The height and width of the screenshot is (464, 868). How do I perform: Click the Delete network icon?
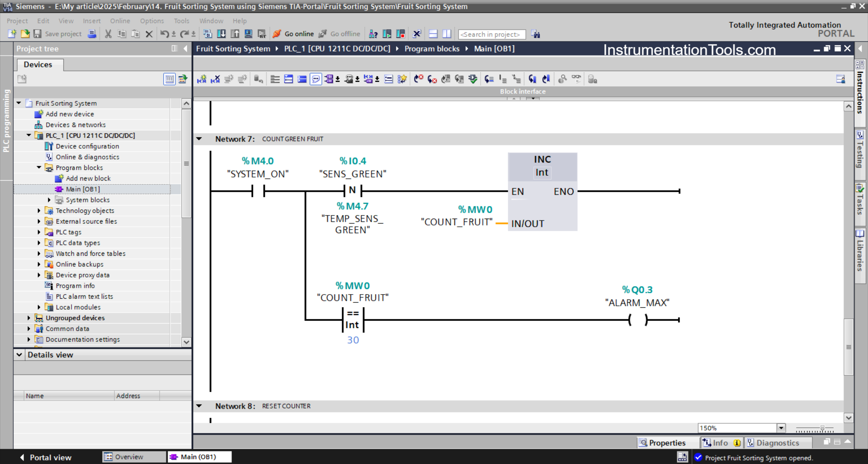(215, 79)
